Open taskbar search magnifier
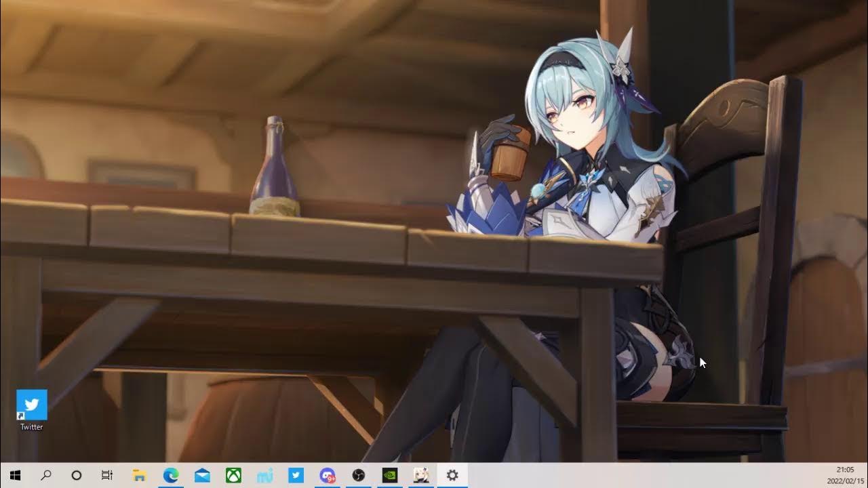The width and height of the screenshot is (868, 488). (46, 476)
